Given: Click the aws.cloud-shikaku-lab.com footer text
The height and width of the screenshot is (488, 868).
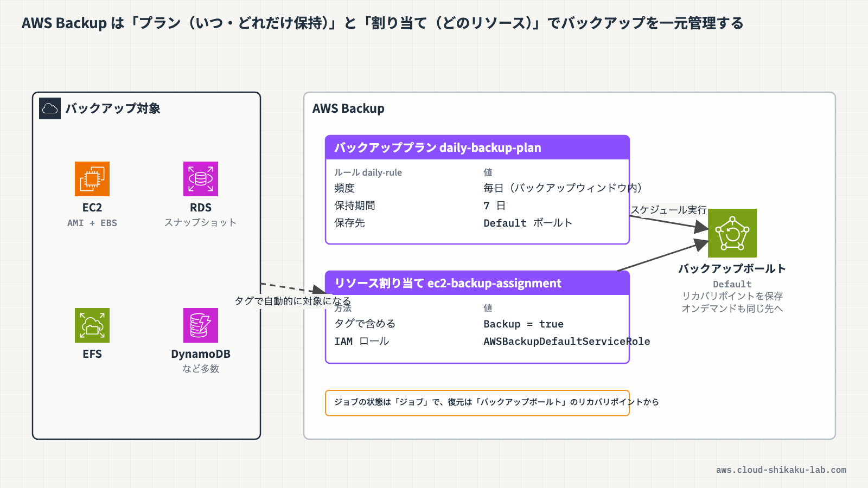Looking at the screenshot, I should (781, 470).
